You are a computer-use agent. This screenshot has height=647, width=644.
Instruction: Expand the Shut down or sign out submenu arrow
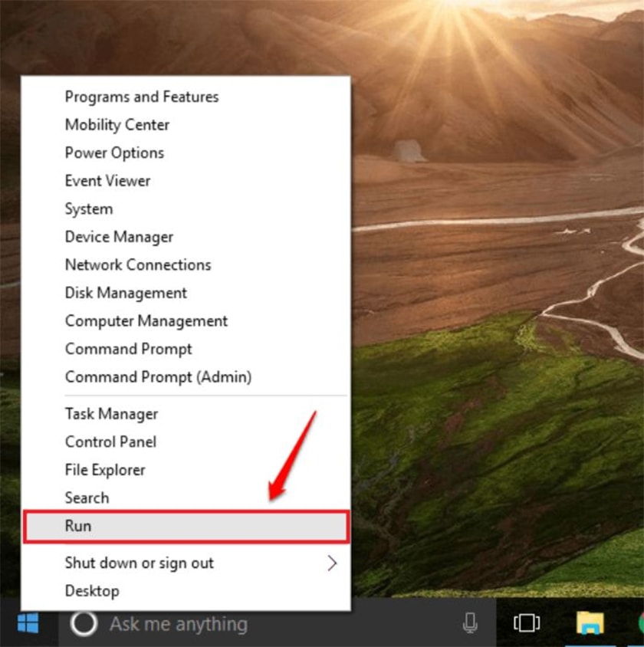(x=332, y=563)
